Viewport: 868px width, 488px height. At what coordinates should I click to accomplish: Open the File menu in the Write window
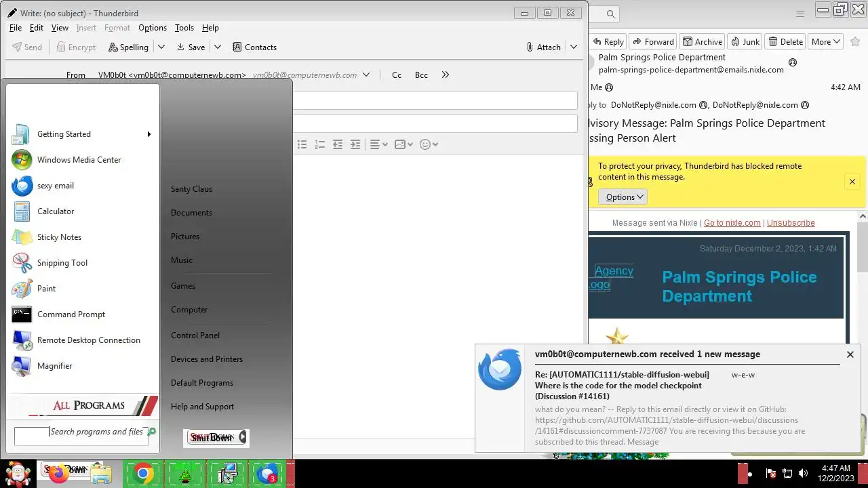(x=16, y=28)
